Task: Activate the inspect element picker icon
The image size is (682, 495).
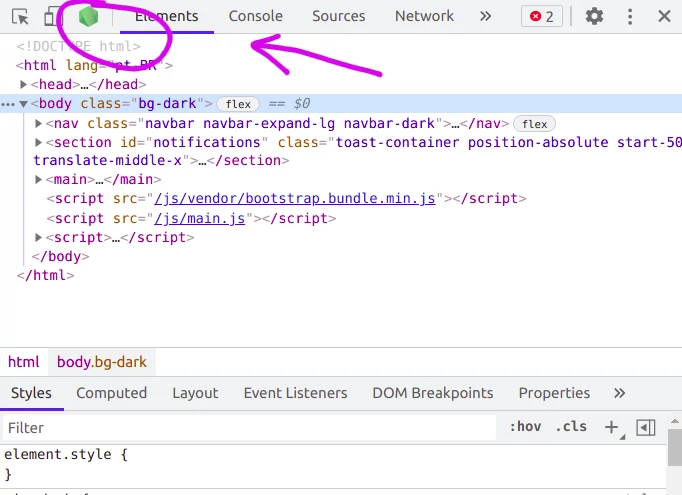Action: [20, 17]
